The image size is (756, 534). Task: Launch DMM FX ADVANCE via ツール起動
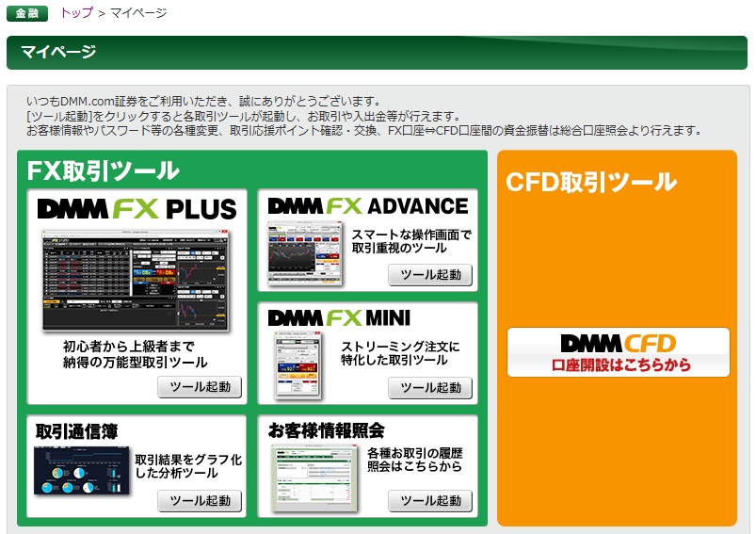tap(430, 275)
